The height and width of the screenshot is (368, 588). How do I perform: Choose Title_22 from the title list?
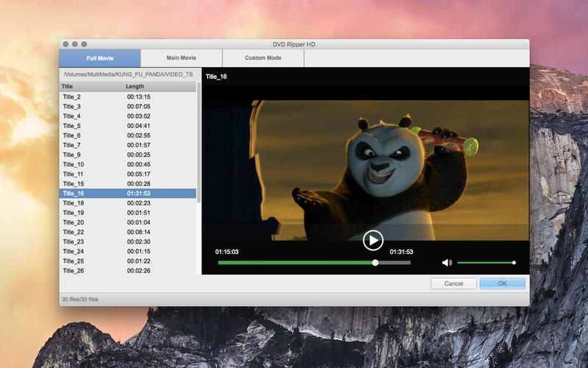128,232
